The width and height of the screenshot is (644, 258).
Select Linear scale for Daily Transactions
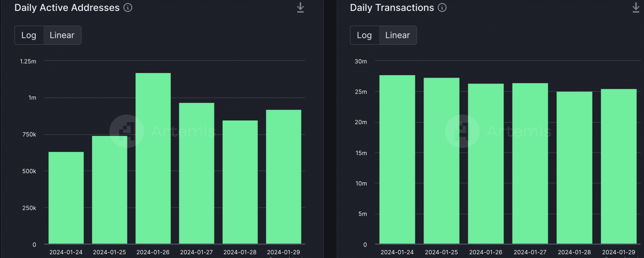(x=397, y=35)
